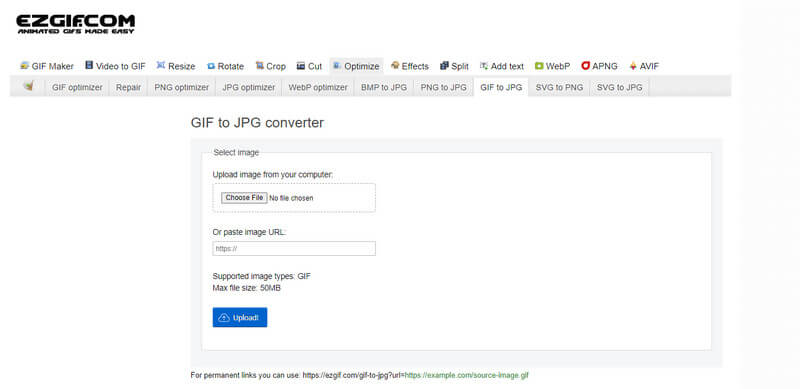The height and width of the screenshot is (389, 800).
Task: Open the SVG to PNG tab
Action: [559, 87]
